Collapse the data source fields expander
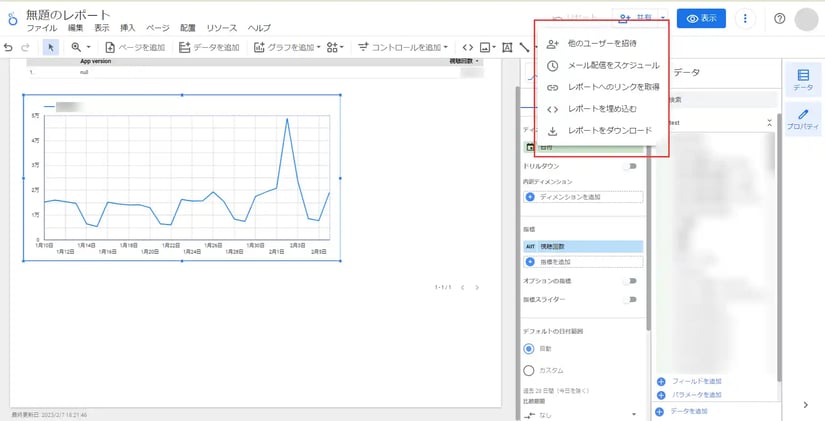 (769, 123)
